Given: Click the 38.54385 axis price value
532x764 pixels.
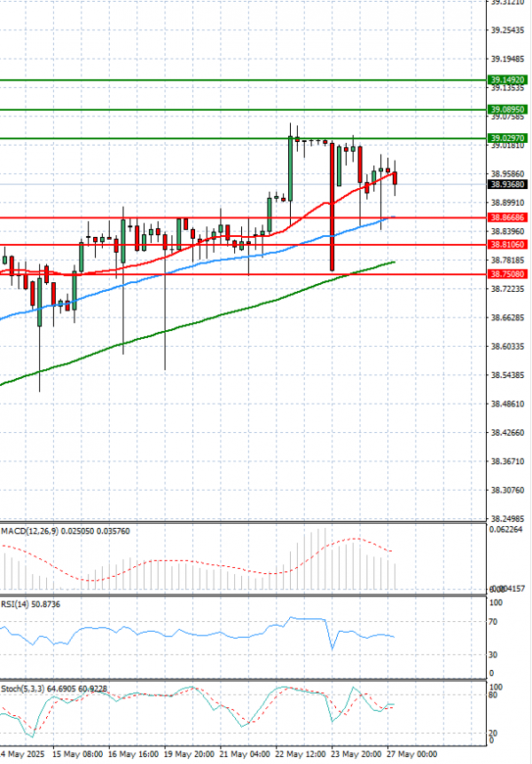Looking at the screenshot, I should point(507,375).
